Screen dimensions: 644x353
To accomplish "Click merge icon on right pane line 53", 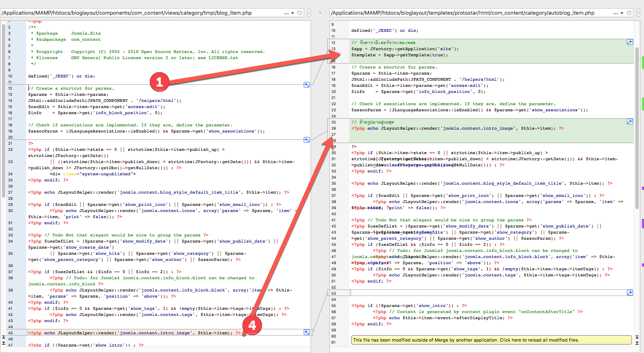I will (x=630, y=293).
